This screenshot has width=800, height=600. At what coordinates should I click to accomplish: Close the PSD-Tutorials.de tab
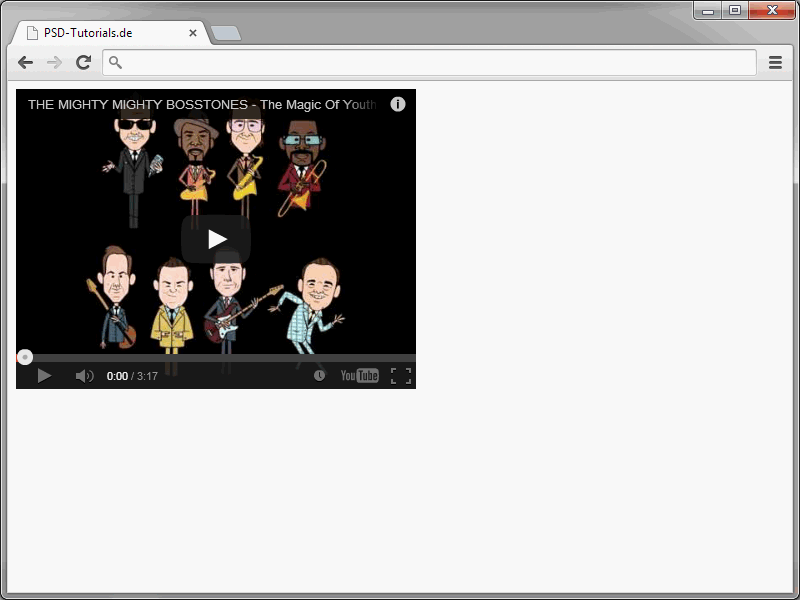(193, 33)
